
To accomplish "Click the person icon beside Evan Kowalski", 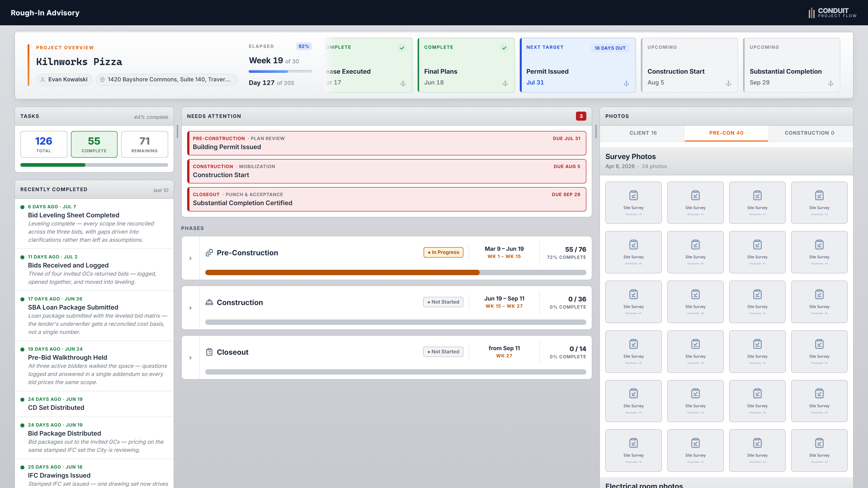I will tap(43, 80).
